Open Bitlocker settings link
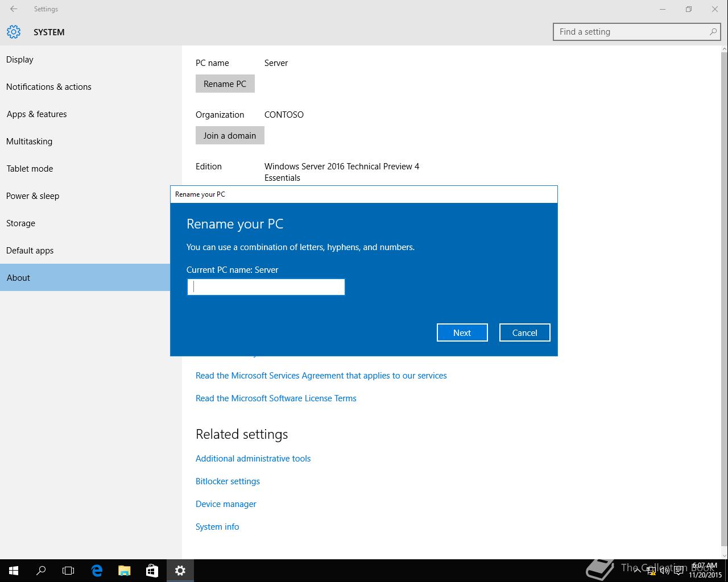This screenshot has width=728, height=582. [227, 481]
